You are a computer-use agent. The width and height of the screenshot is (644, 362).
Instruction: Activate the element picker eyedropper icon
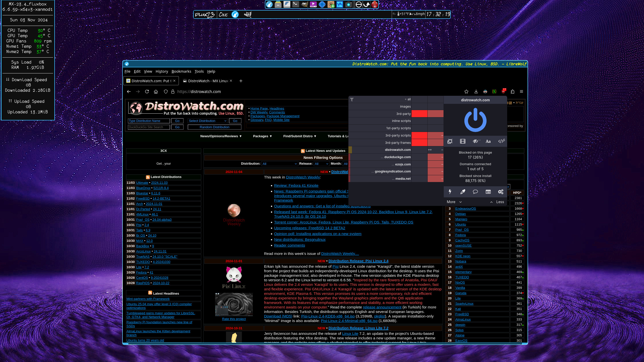tap(463, 192)
